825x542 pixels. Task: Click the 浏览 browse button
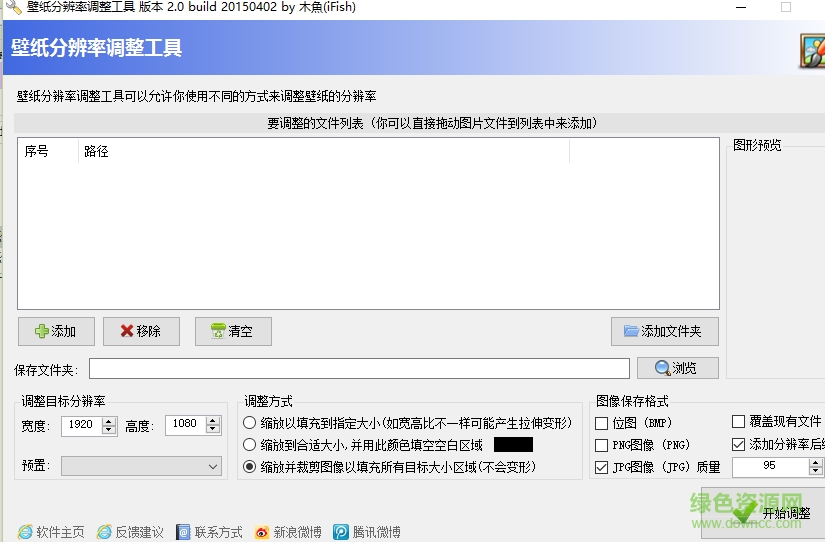[x=678, y=368]
